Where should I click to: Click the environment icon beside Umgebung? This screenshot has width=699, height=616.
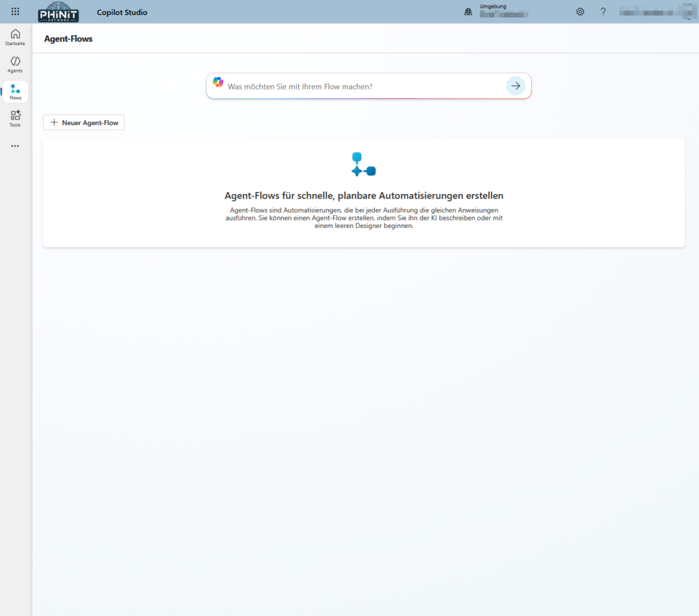pyautogui.click(x=468, y=12)
